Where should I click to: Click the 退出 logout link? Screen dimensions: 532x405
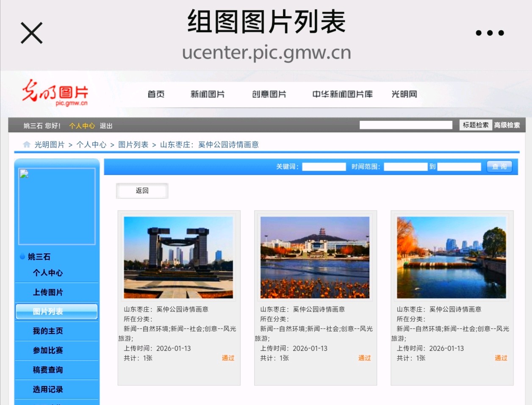[x=106, y=126]
